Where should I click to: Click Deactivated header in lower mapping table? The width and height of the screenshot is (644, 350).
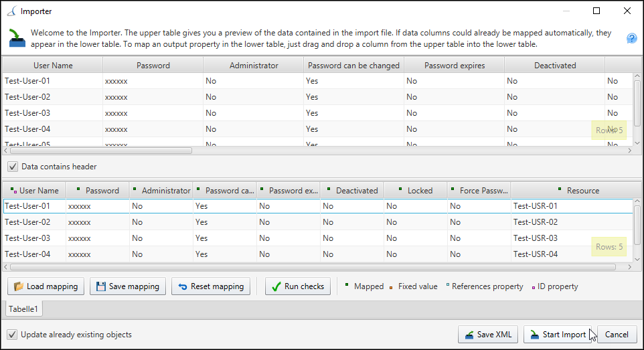tap(352, 191)
